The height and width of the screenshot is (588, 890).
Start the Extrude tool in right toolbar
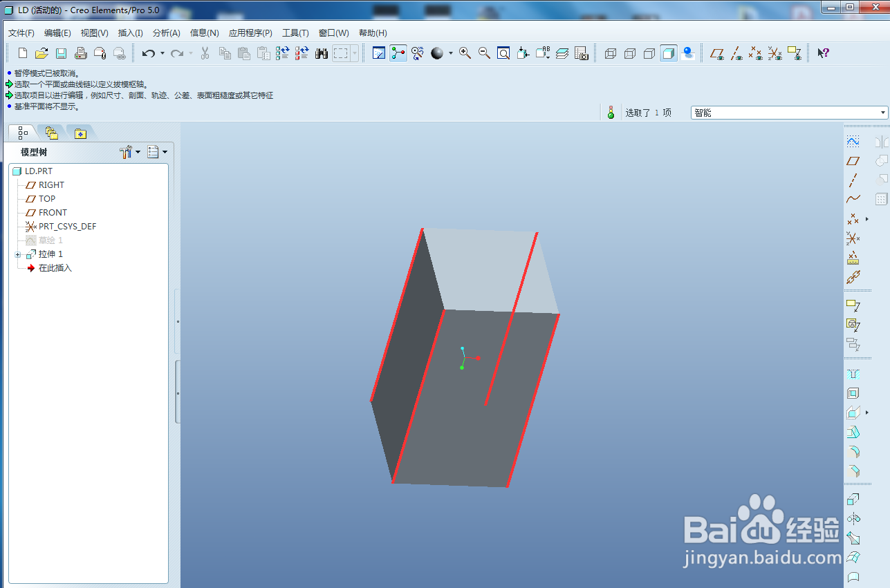coord(853,499)
